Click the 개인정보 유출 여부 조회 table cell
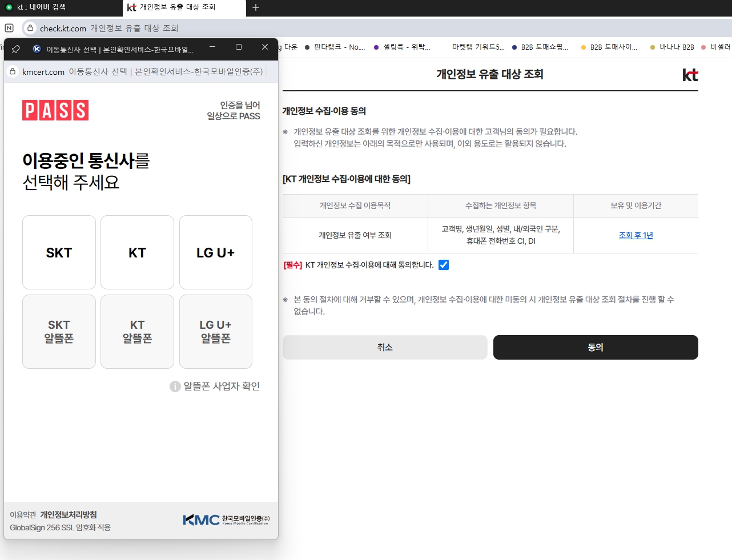Viewport: 732px width, 560px height. pos(355,235)
